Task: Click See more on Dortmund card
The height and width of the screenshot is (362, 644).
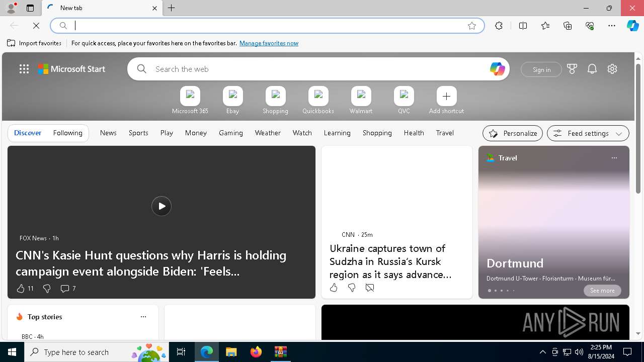Action: point(602,291)
